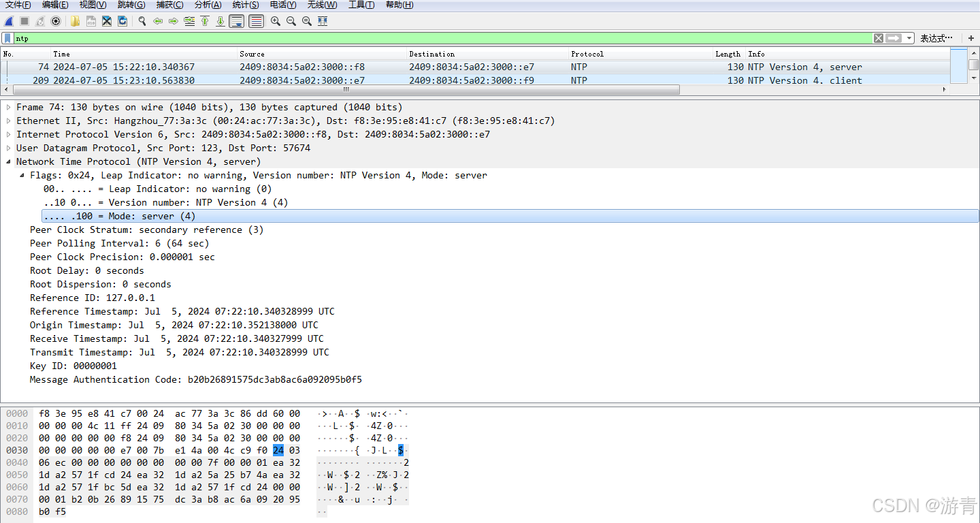The image size is (980, 523).
Task: Jump to last packet down-arrow icon
Action: tap(220, 21)
